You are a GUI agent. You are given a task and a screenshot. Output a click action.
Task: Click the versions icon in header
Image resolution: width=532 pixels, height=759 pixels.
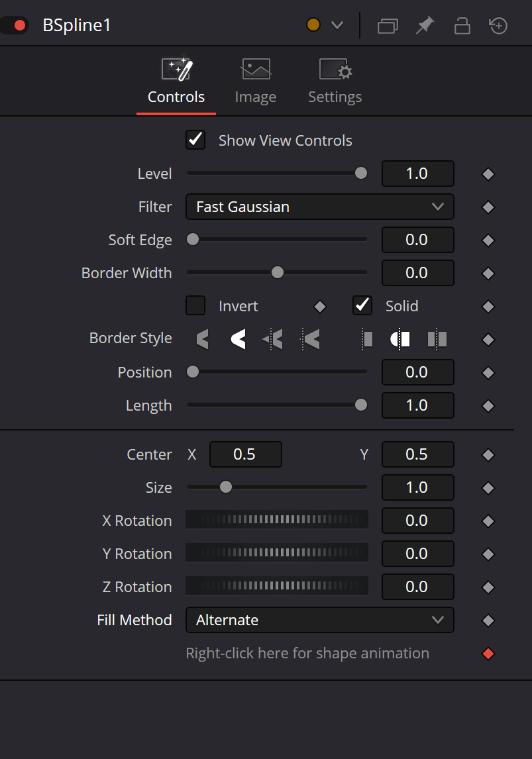[x=388, y=26]
